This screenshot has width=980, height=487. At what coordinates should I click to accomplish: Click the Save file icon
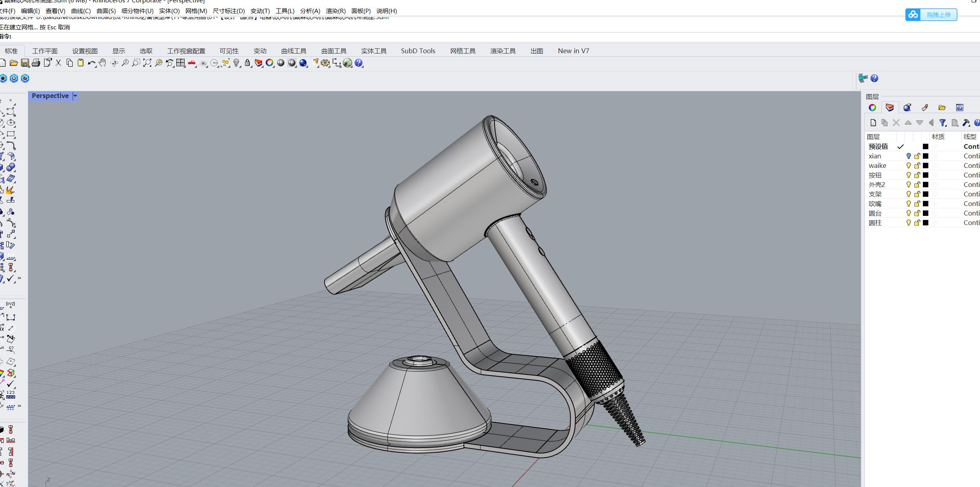[x=25, y=63]
